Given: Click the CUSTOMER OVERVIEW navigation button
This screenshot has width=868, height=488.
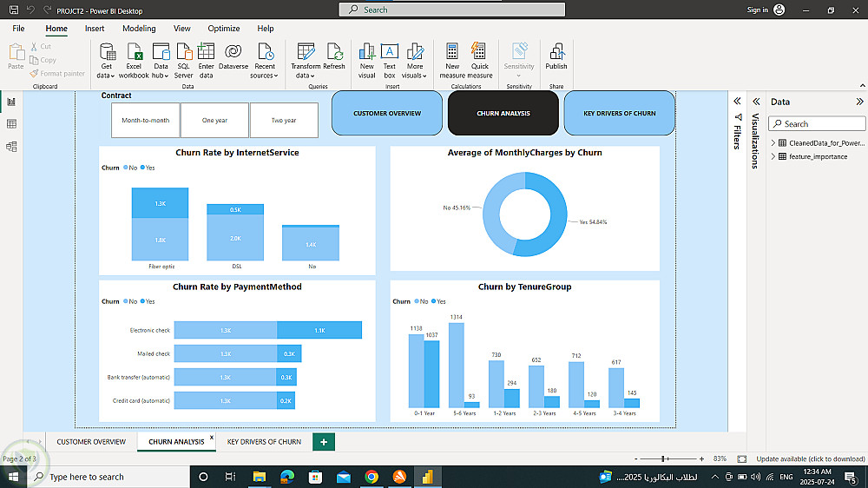Looking at the screenshot, I should click(x=387, y=113).
